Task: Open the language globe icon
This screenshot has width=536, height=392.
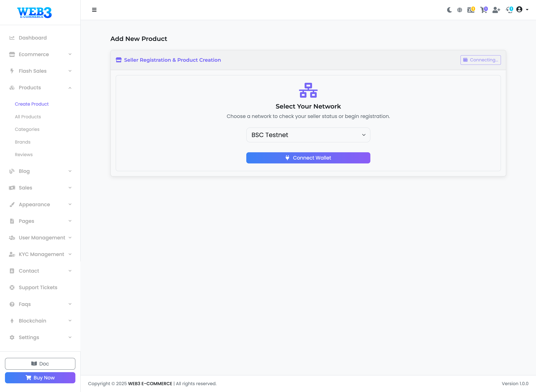Action: (x=460, y=10)
